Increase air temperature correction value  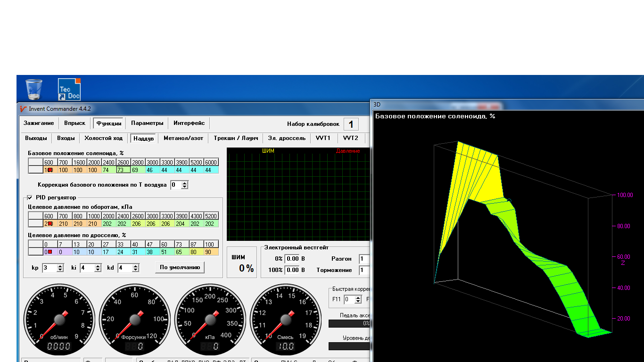tap(185, 183)
